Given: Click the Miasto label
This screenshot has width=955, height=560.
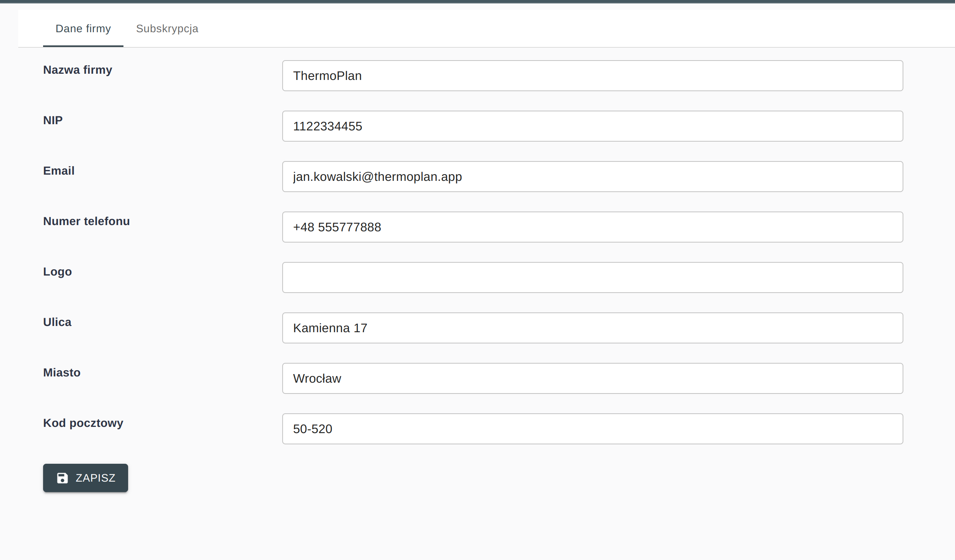Looking at the screenshot, I should (62, 373).
